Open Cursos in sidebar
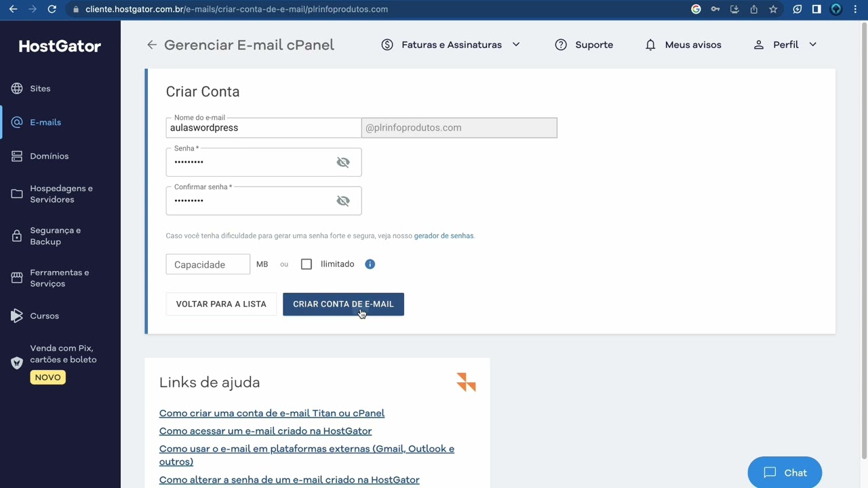The height and width of the screenshot is (488, 868). 44,316
